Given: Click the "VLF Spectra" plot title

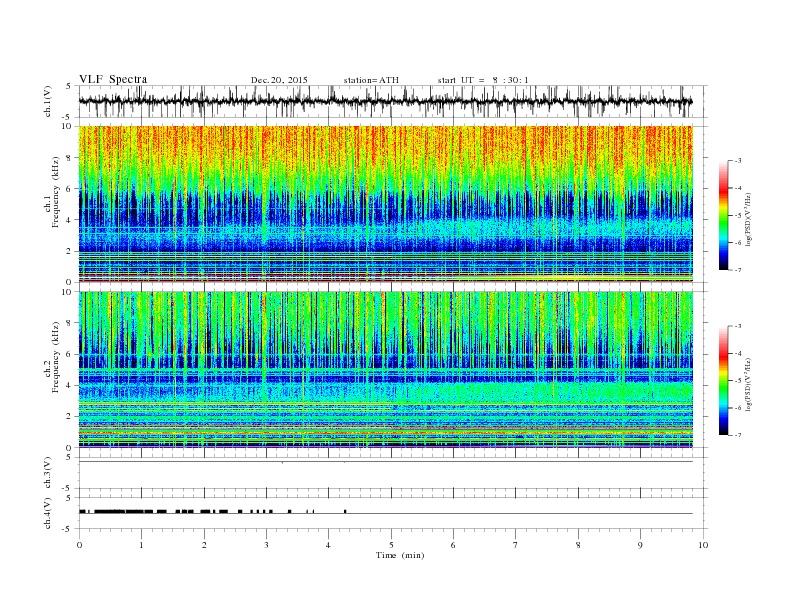Looking at the screenshot, I should click(x=113, y=79).
